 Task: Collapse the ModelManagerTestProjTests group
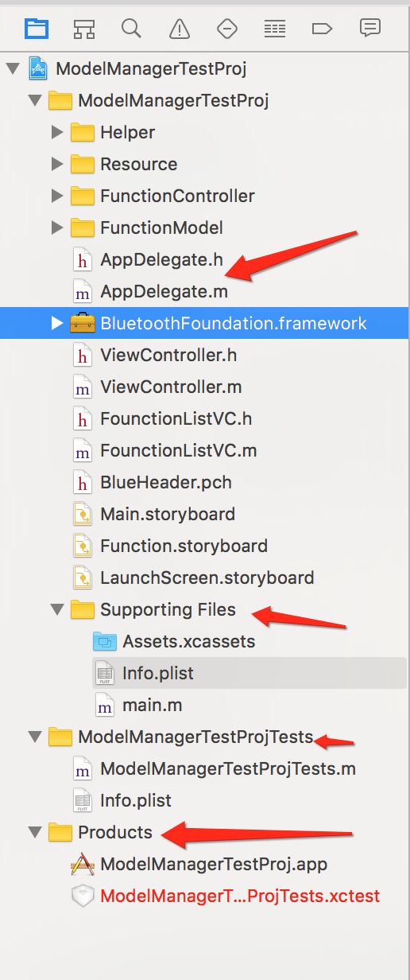coord(34,737)
